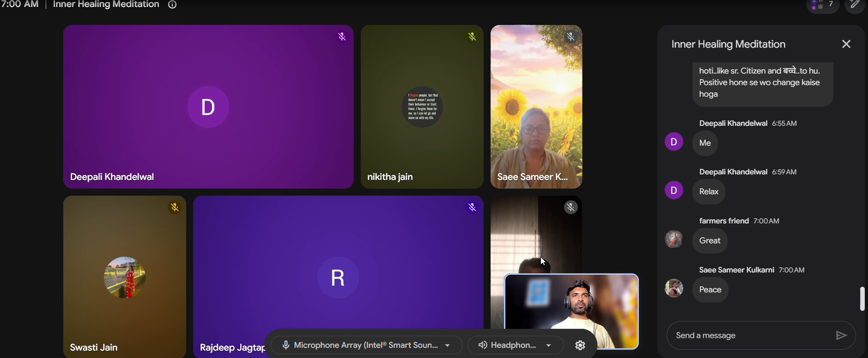The height and width of the screenshot is (358, 868).
Task: Open the participants count icon showing 7
Action: pos(823,6)
